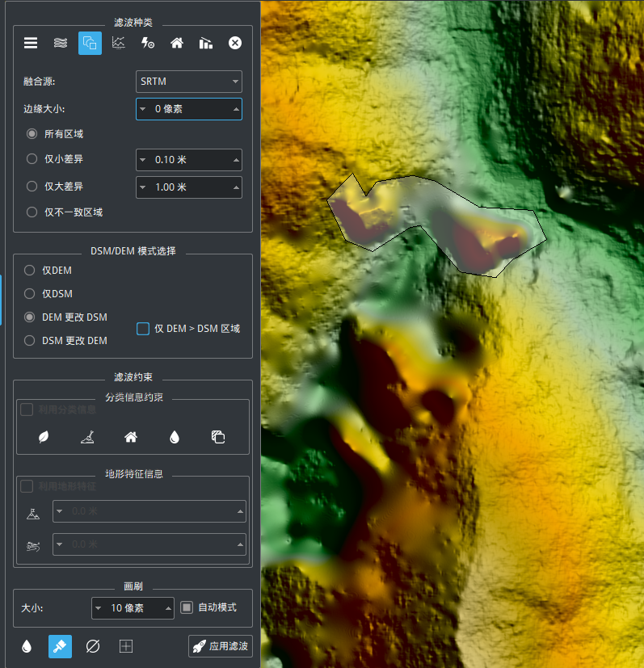
Task: Decrease the 1.00 米 threshold value
Action: point(143,187)
